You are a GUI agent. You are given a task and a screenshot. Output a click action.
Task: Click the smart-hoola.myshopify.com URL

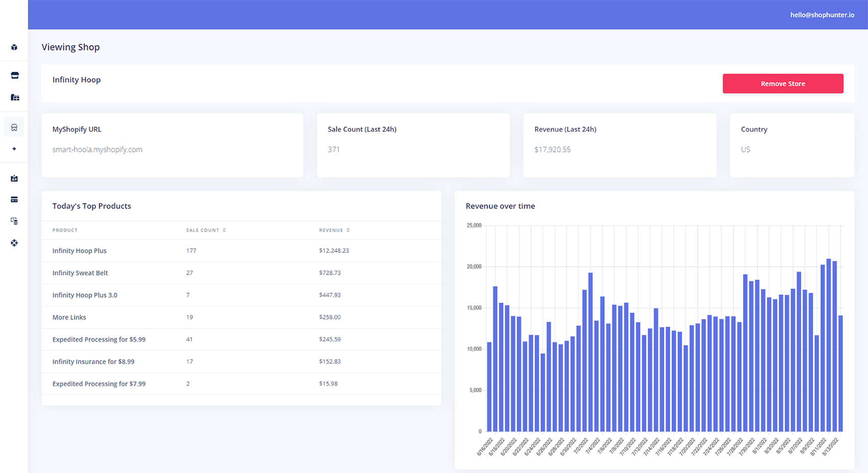coord(97,149)
